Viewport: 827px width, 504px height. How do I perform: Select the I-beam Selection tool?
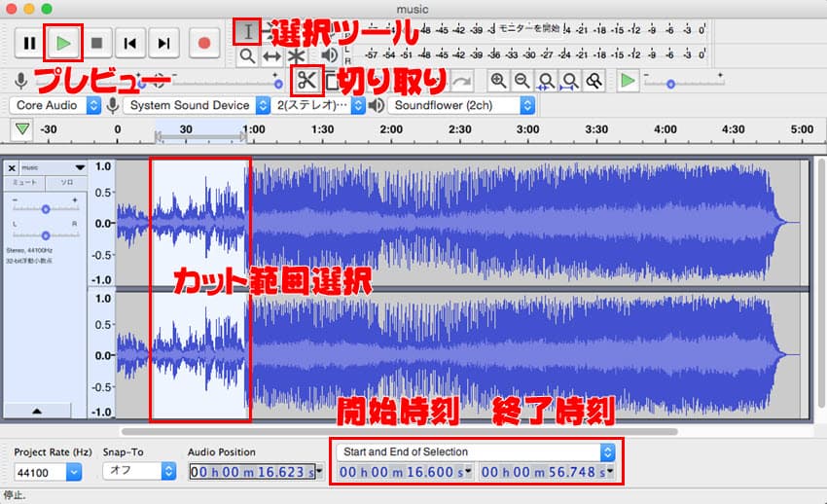coord(247,32)
